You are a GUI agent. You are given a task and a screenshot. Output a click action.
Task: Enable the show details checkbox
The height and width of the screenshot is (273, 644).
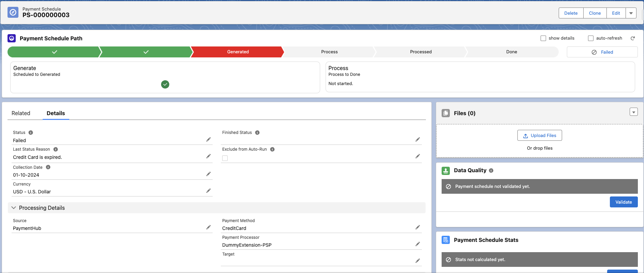pyautogui.click(x=543, y=38)
